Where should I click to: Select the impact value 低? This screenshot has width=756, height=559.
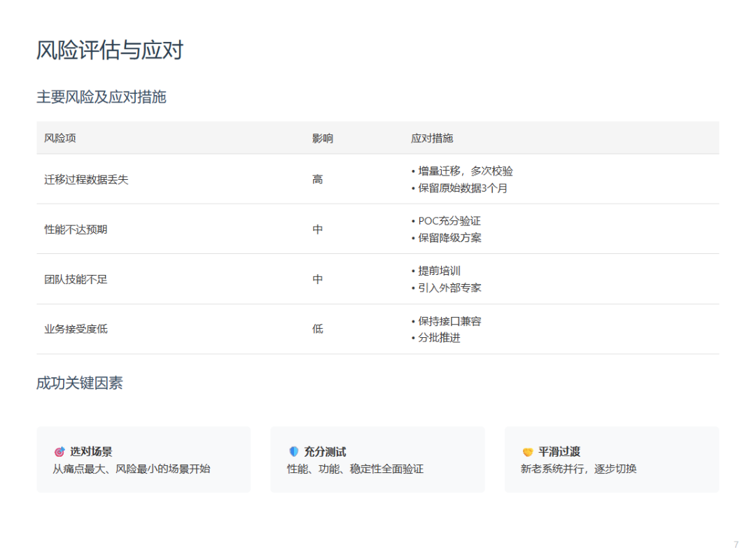[317, 329]
